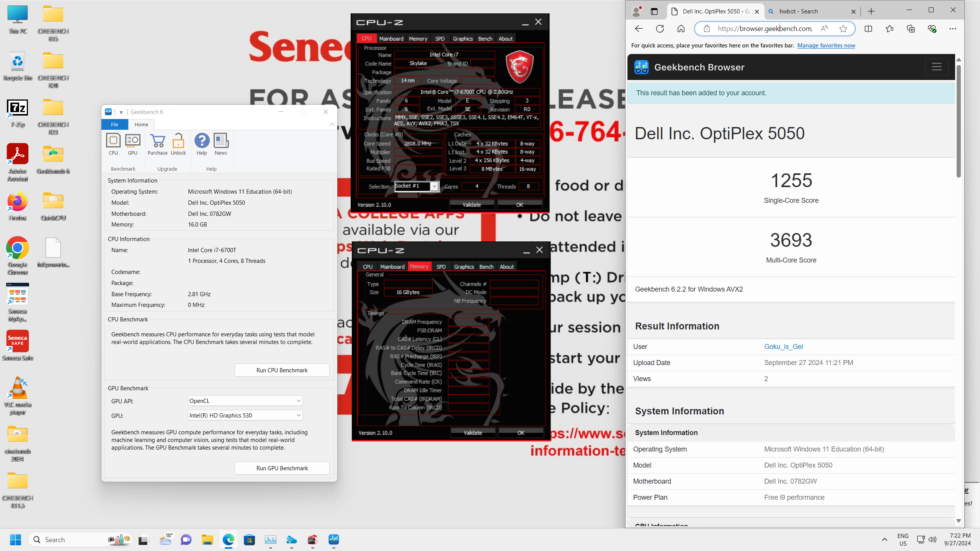980x551 pixels.
Task: Open About tab in bottom CPU-Z window
Action: (x=506, y=267)
